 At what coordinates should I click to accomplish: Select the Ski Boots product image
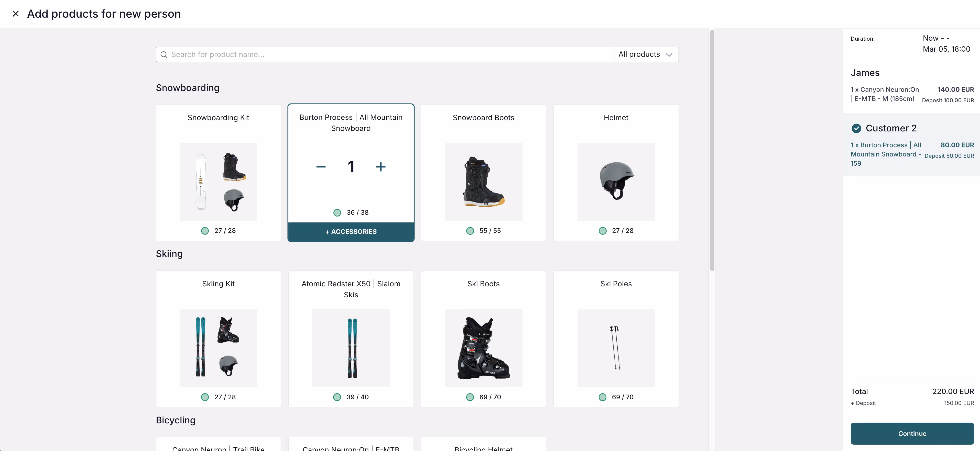point(483,348)
